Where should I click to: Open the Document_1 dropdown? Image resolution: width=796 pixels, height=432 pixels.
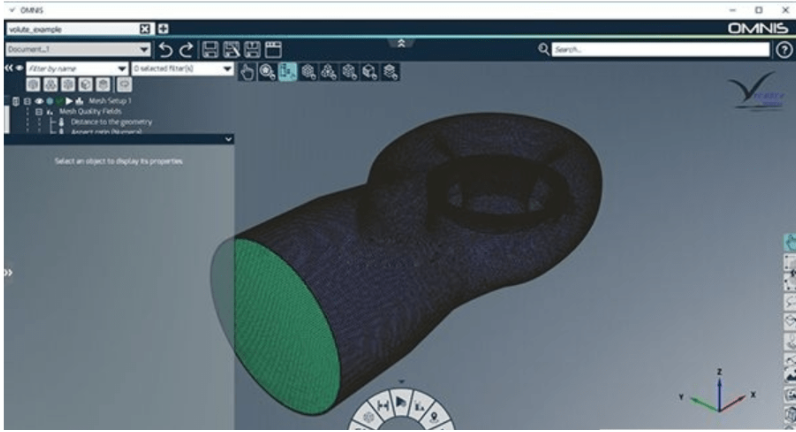[x=145, y=48]
